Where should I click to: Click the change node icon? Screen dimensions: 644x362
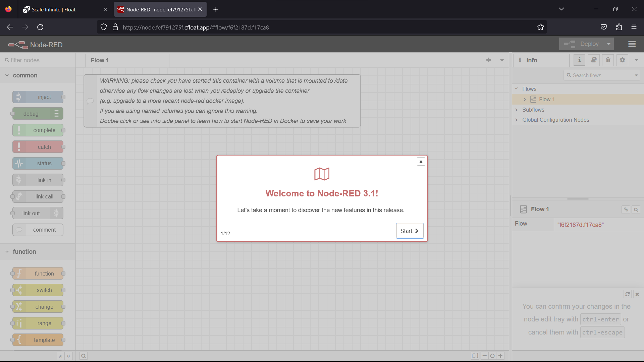pyautogui.click(x=19, y=307)
